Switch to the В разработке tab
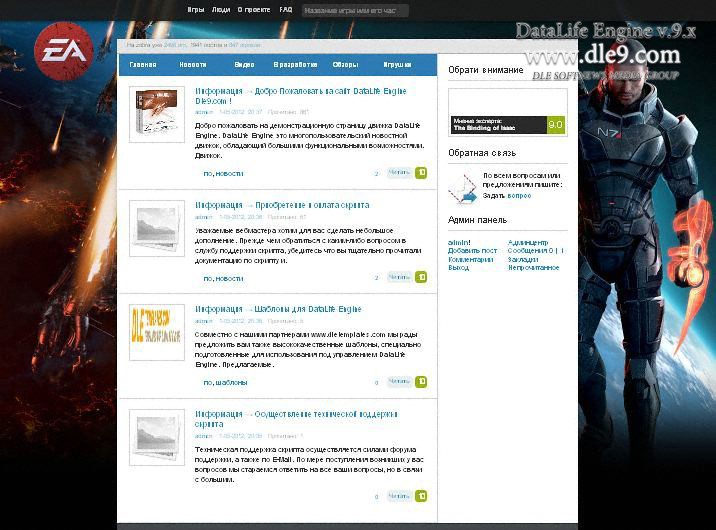The height and width of the screenshot is (530, 716). (295, 65)
